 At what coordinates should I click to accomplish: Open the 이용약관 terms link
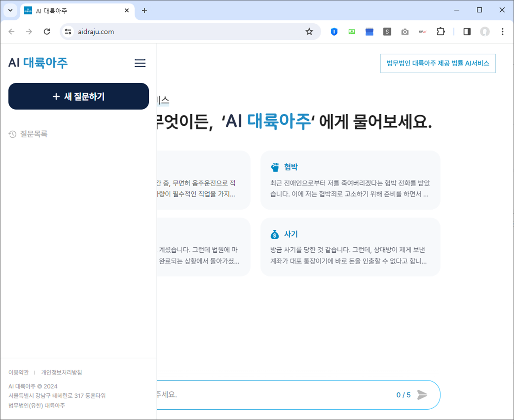(18, 372)
